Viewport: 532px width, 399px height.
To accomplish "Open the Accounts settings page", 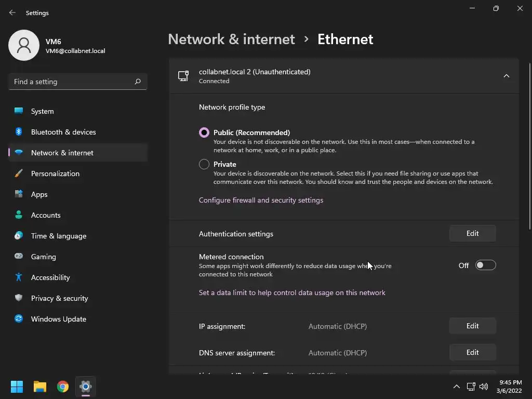I will click(46, 215).
